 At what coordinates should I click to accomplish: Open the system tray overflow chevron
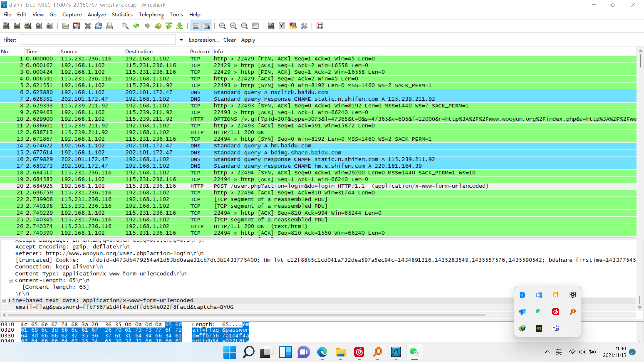(x=547, y=352)
